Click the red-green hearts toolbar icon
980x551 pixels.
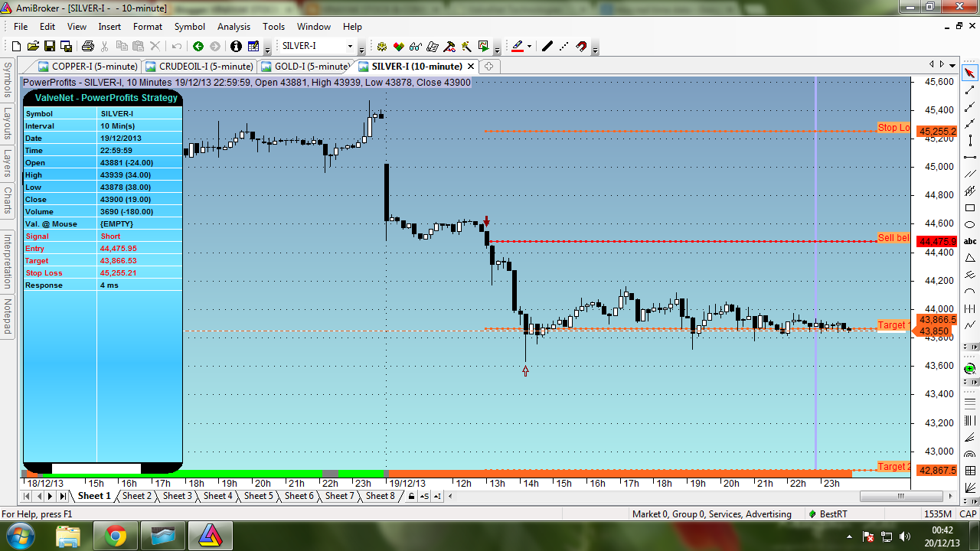399,47
